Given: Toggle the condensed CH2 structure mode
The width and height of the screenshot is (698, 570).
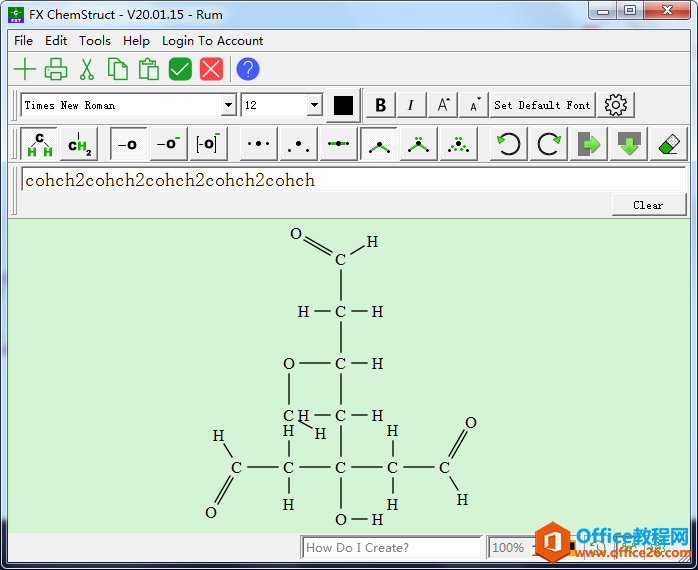Looking at the screenshot, I should pos(79,144).
